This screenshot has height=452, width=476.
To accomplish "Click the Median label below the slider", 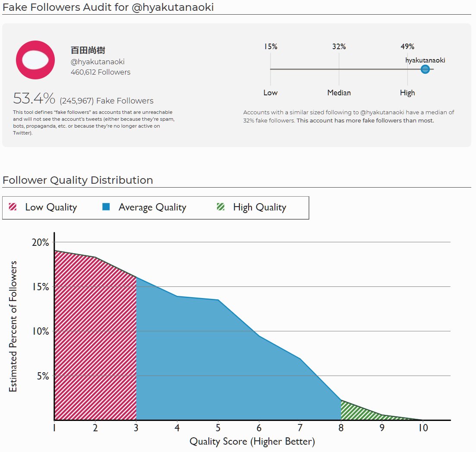I will (339, 93).
